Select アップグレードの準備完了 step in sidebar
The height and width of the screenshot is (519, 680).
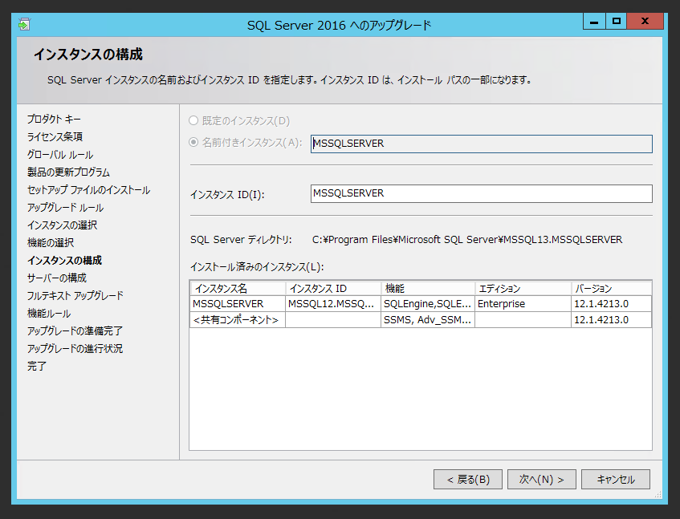coord(75,331)
